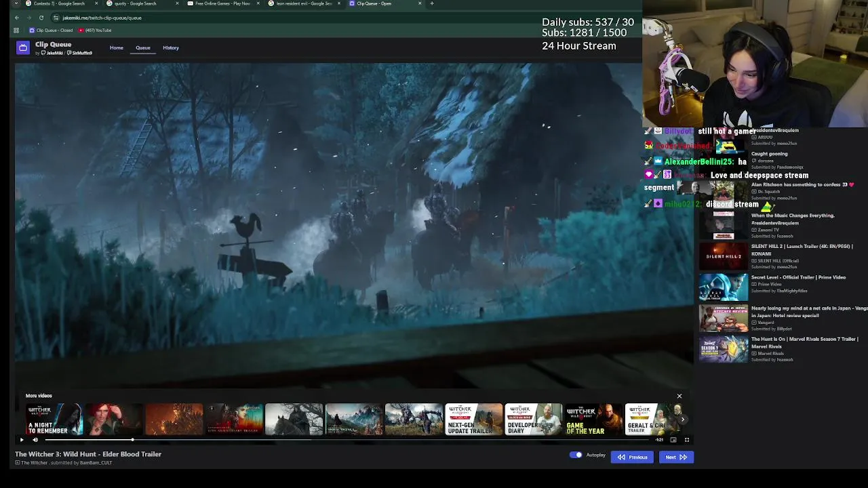Open A Night to Remember video thumbnail
Viewport: 868px width, 488px height.
(x=54, y=420)
